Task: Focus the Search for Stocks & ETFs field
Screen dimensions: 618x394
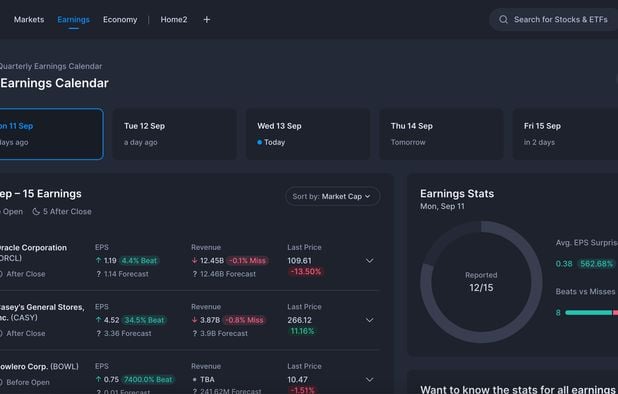Action: click(554, 20)
